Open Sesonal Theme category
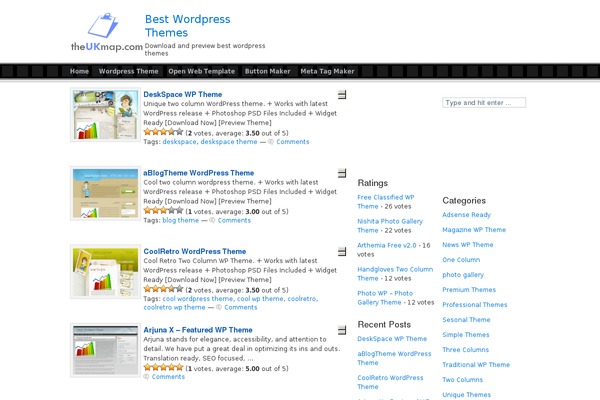 coord(466,320)
